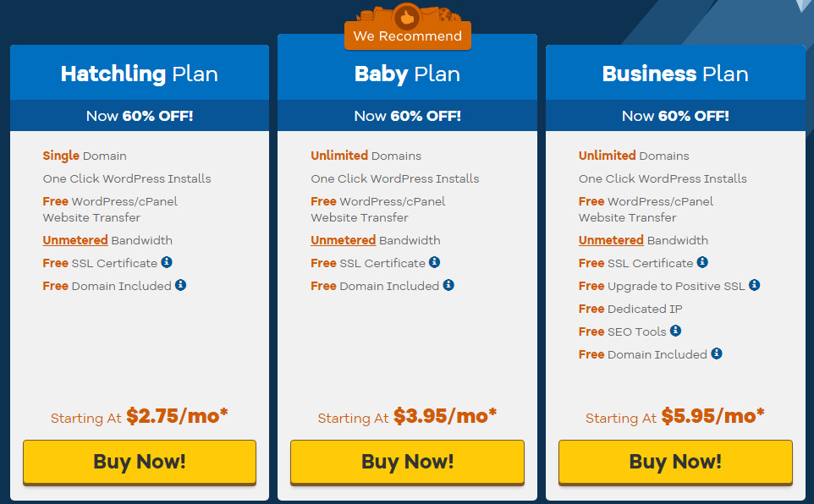Click info icon beside Hatchling Domain Included
The height and width of the screenshot is (504, 814).
pos(181,285)
